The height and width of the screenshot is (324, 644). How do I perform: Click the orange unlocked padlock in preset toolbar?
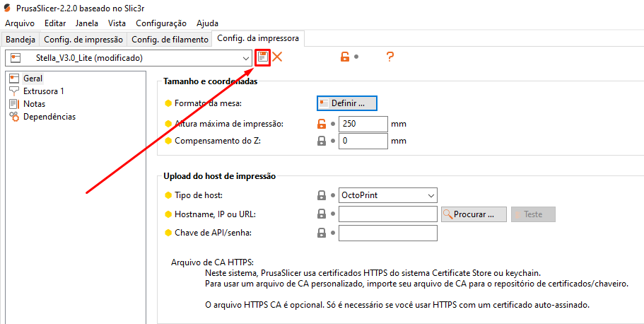(x=345, y=57)
